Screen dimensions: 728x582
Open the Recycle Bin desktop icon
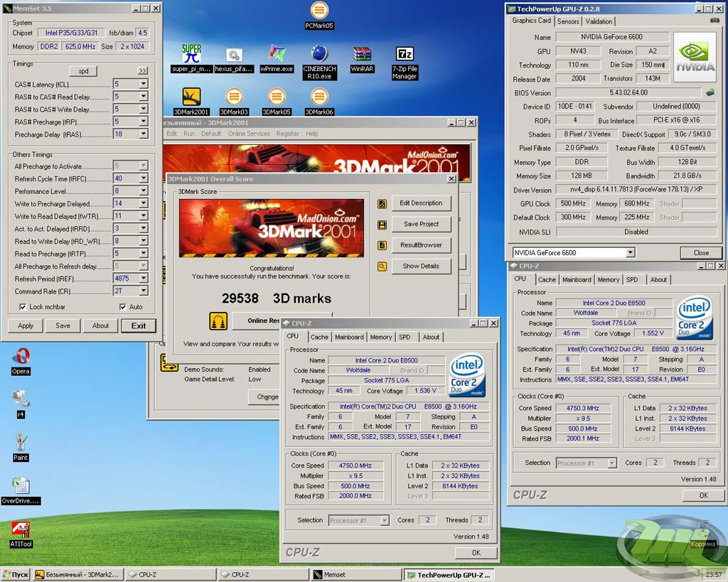703,534
